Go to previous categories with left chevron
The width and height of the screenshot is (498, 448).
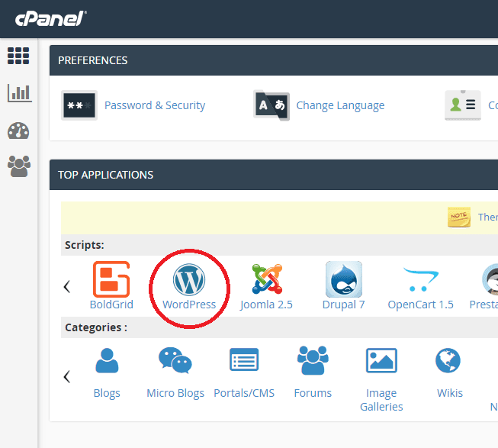point(66,376)
